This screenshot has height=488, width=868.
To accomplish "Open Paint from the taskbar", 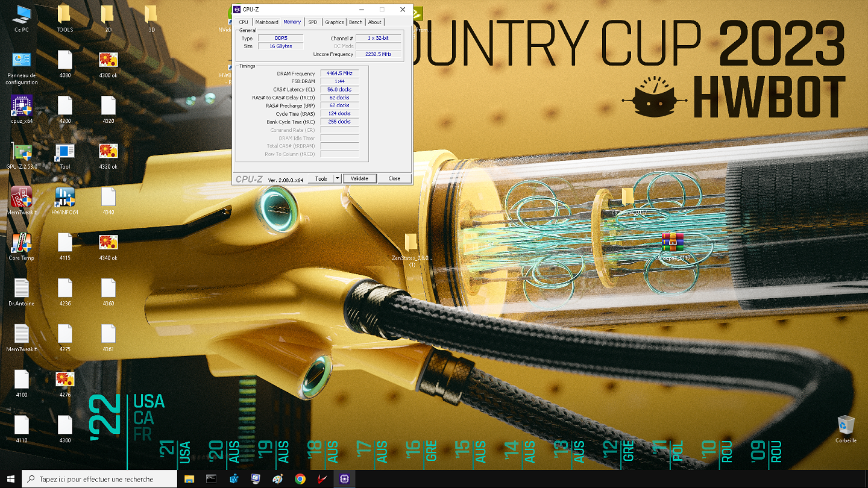I will click(278, 479).
